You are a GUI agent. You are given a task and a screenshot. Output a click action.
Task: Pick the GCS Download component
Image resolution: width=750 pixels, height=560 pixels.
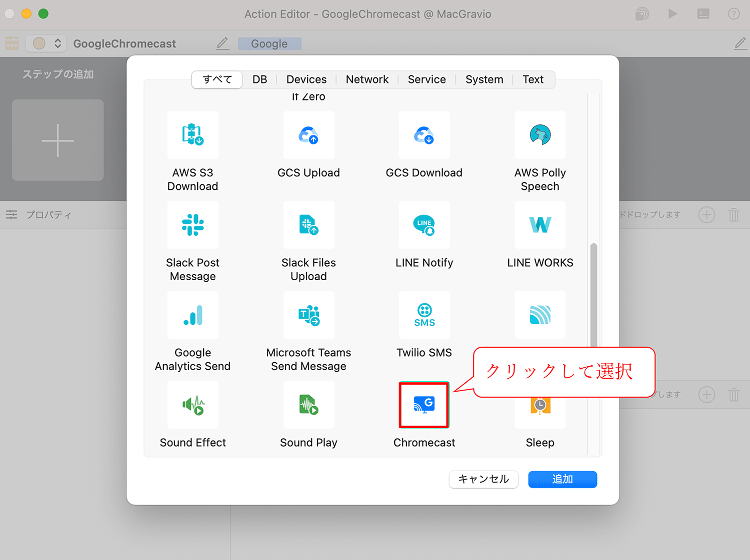424,135
